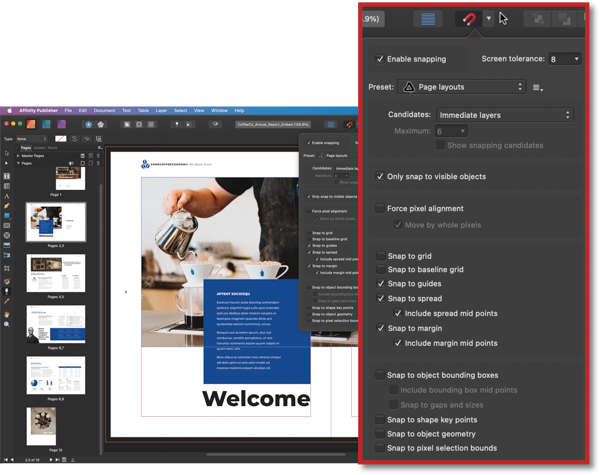The width and height of the screenshot is (600, 475).
Task: Go to first page using navigation arrow
Action: pos(5,459)
